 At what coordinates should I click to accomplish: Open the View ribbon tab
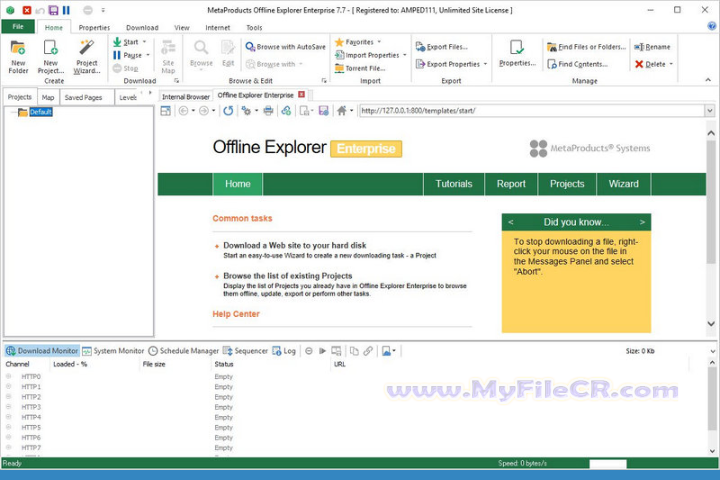pyautogui.click(x=182, y=28)
